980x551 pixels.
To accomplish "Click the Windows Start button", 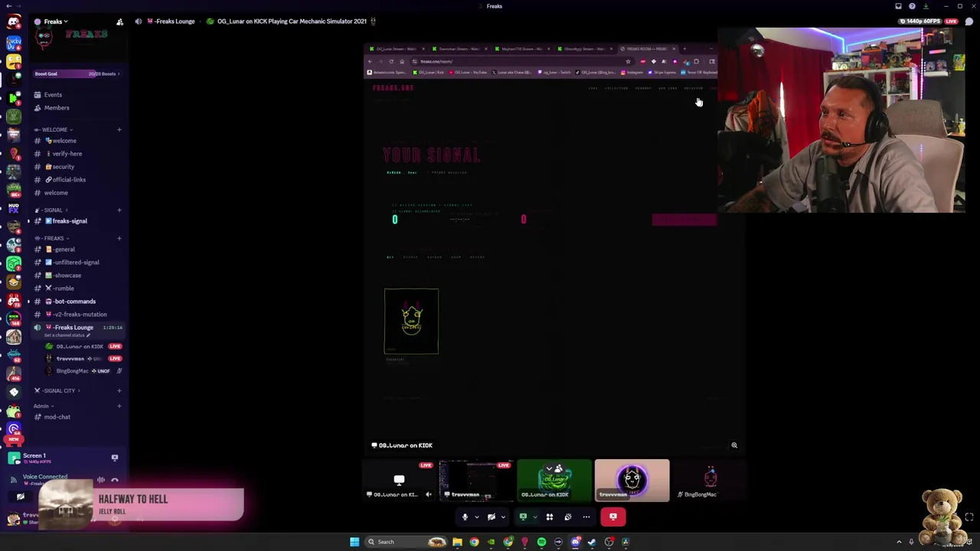I will point(354,542).
